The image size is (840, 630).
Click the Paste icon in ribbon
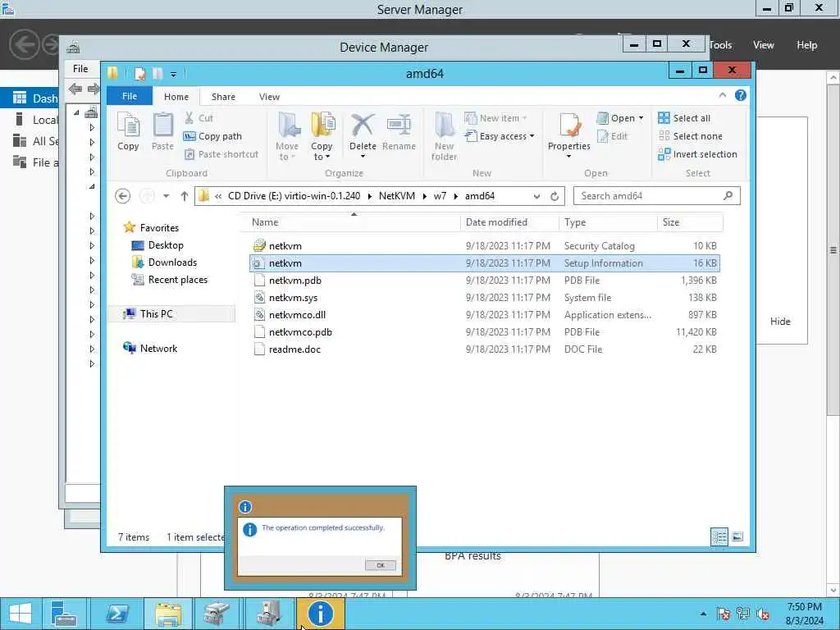point(162,132)
